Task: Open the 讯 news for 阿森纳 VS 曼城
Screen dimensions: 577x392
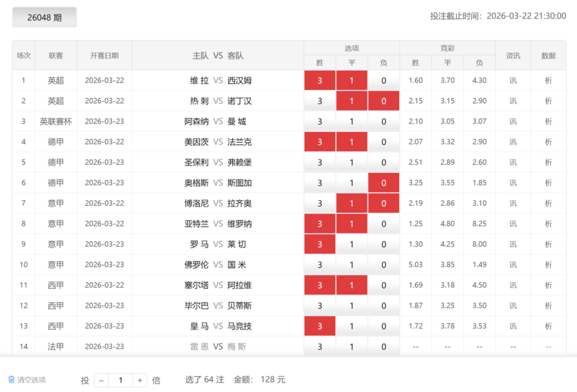Action: coord(513,122)
